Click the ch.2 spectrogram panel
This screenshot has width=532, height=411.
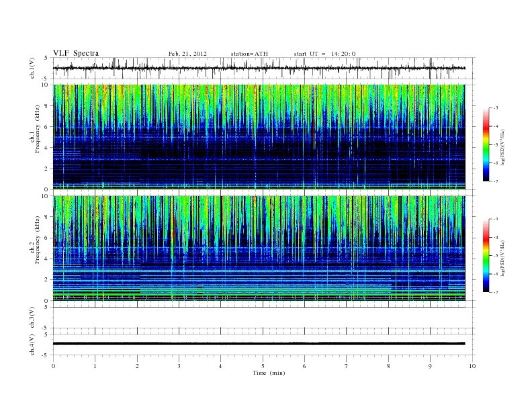tap(259, 248)
